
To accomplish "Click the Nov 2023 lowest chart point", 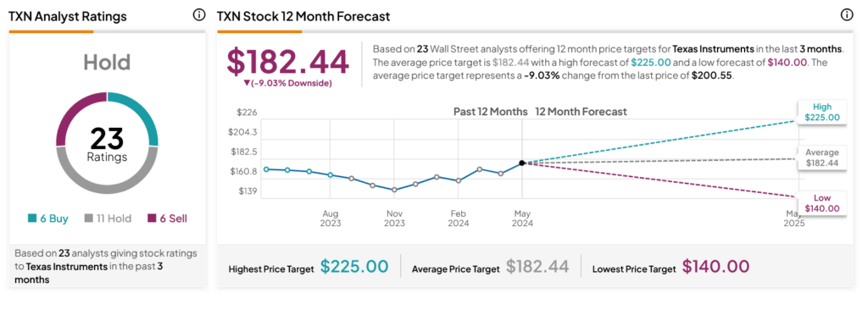I will (x=394, y=190).
